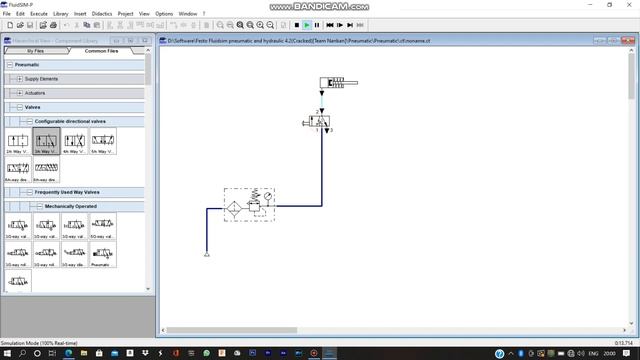
Task: Select the air service unit in the circuit
Action: tap(249, 205)
